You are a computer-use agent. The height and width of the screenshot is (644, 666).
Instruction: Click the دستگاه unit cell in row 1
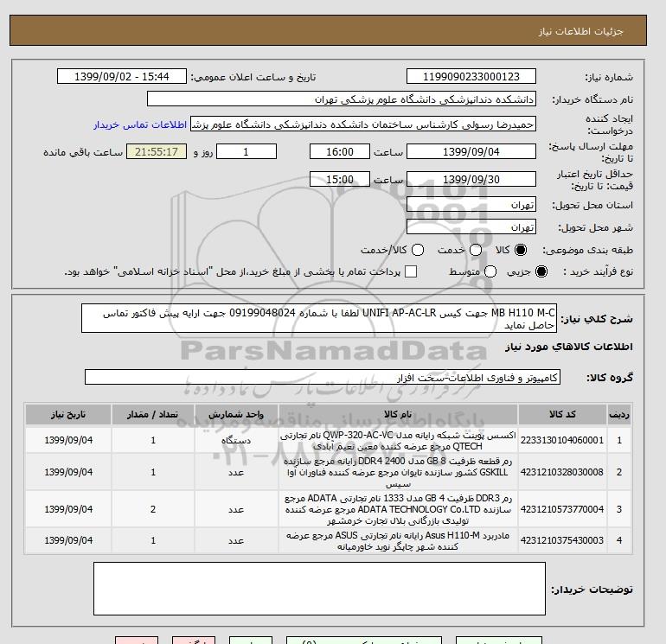(236, 440)
